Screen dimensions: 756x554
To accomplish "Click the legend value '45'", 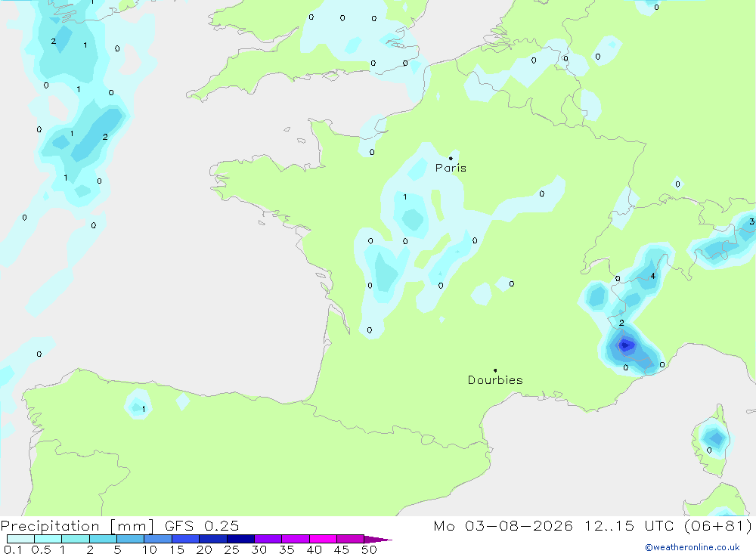I will tap(342, 549).
